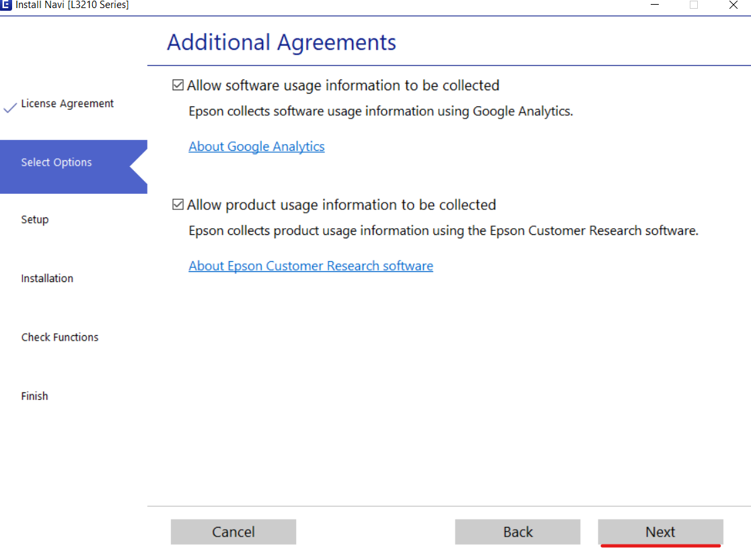The height and width of the screenshot is (560, 751).
Task: Select the License Agreement step in sidebar
Action: click(67, 104)
